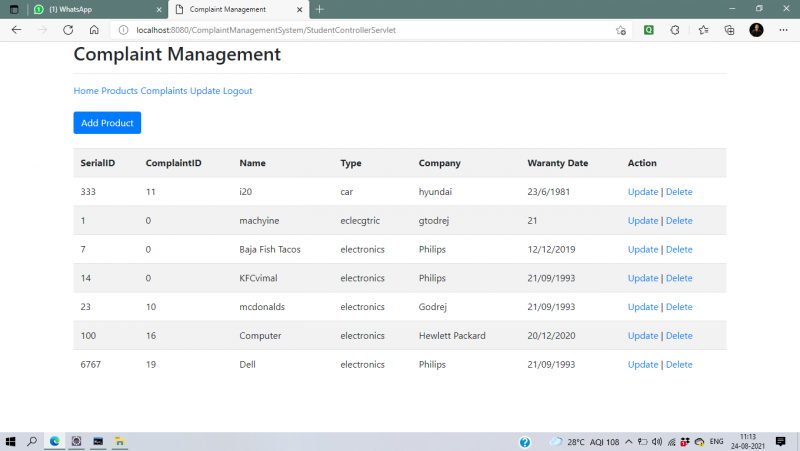View site information icon in address bar
This screenshot has height=451, width=800.
click(123, 30)
